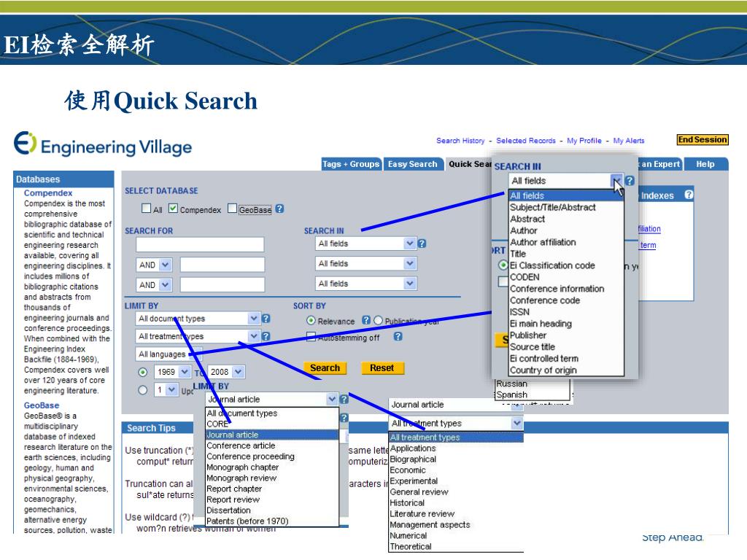Click the third Search For input field

pos(222,284)
